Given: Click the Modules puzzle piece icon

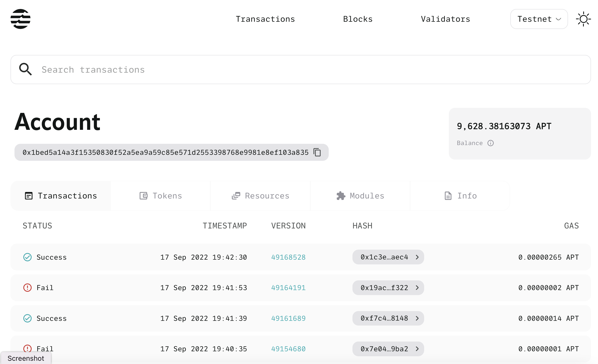Looking at the screenshot, I should (341, 195).
